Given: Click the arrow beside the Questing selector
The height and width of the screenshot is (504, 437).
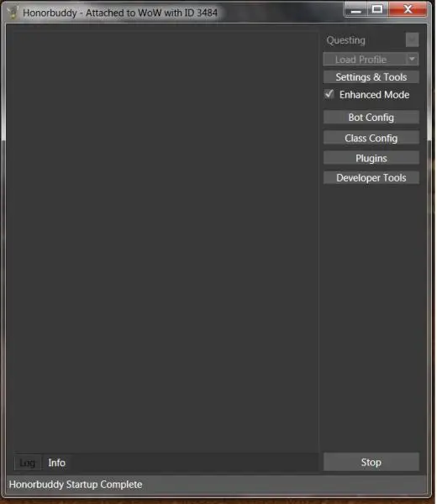Looking at the screenshot, I should click(412, 39).
